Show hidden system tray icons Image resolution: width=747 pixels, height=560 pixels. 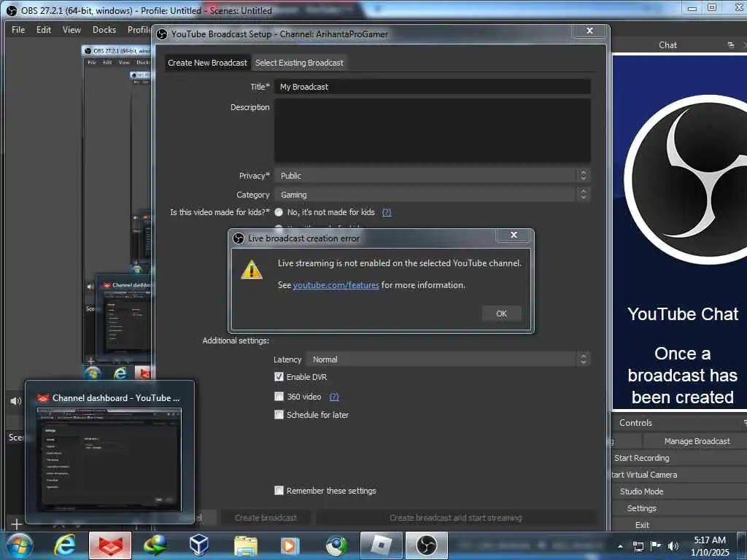(x=620, y=546)
